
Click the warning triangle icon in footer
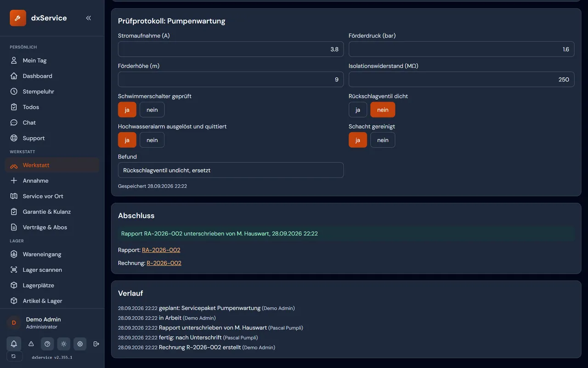pos(31,344)
